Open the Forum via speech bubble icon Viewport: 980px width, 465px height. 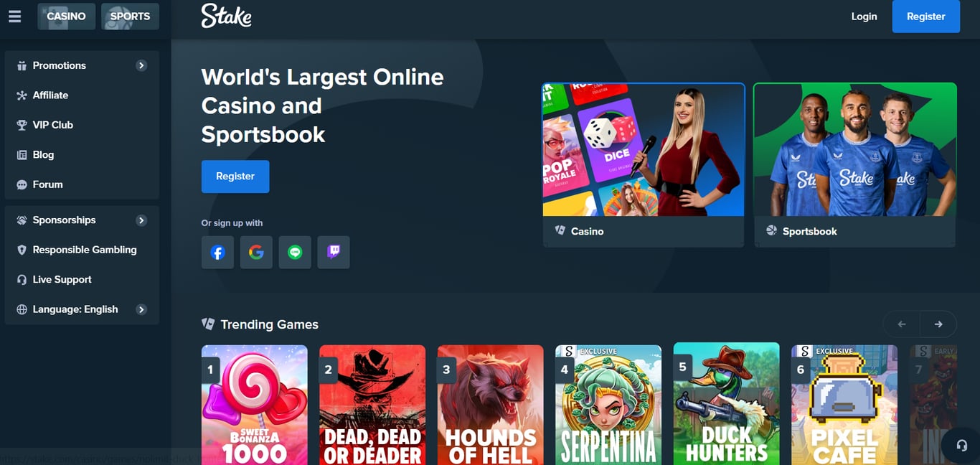(23, 184)
